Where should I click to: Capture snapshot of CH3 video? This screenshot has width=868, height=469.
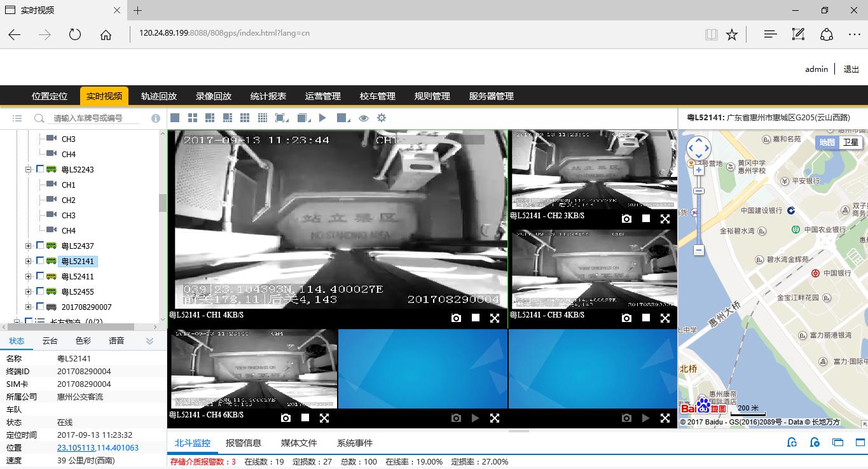click(x=626, y=318)
